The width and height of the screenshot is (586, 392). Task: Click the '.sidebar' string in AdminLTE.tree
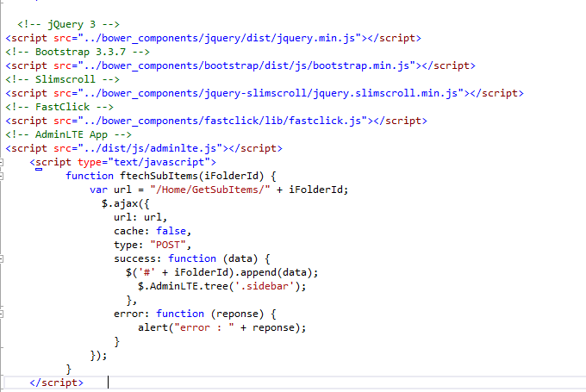click(x=267, y=286)
